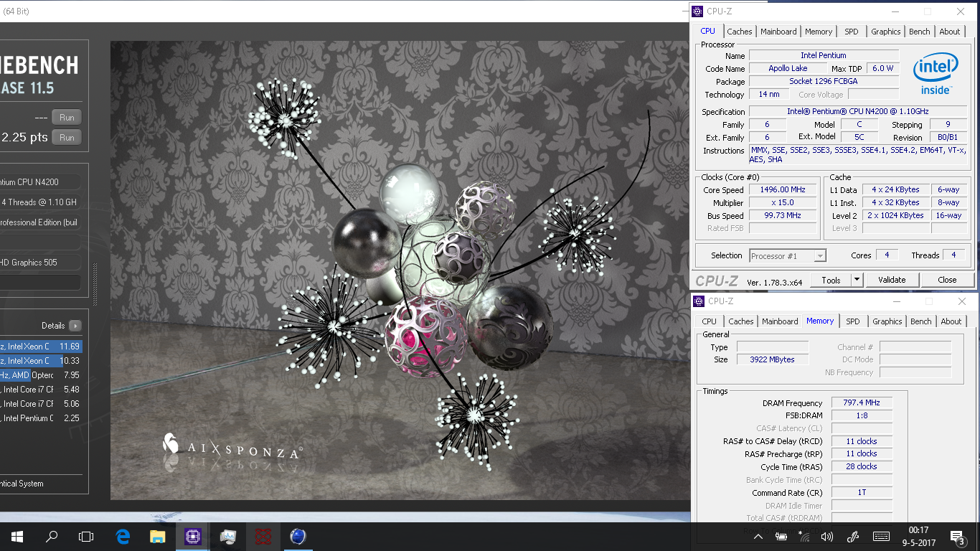The height and width of the screenshot is (551, 980).
Task: Select the Intel Pentium 2.25 ranking row
Action: click(x=40, y=418)
